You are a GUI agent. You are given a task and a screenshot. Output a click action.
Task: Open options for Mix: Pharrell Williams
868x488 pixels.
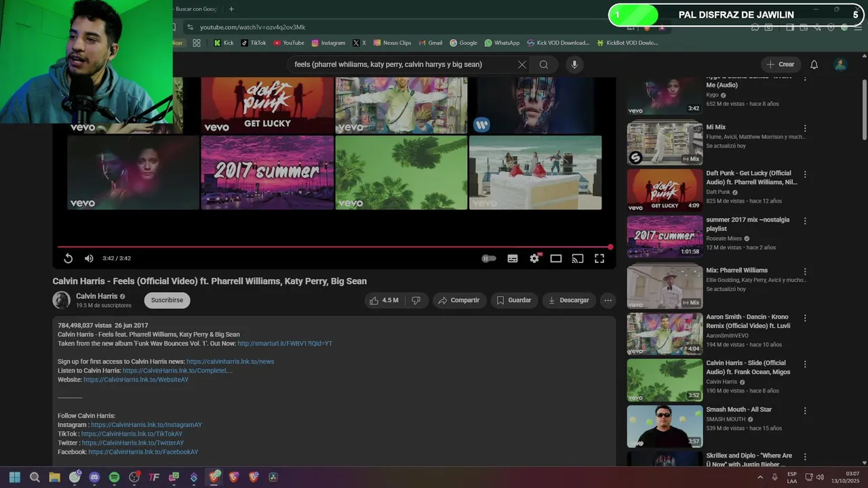[805, 271]
